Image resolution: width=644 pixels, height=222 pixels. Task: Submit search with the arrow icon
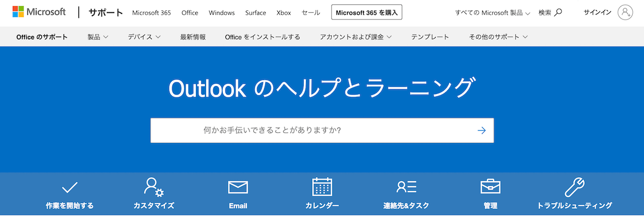tap(481, 130)
